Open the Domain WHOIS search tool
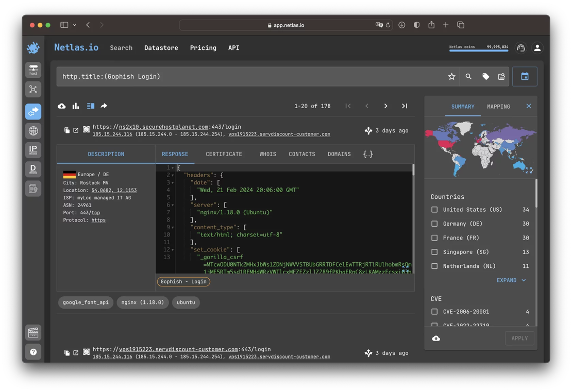The width and height of the screenshot is (572, 392). point(33,168)
